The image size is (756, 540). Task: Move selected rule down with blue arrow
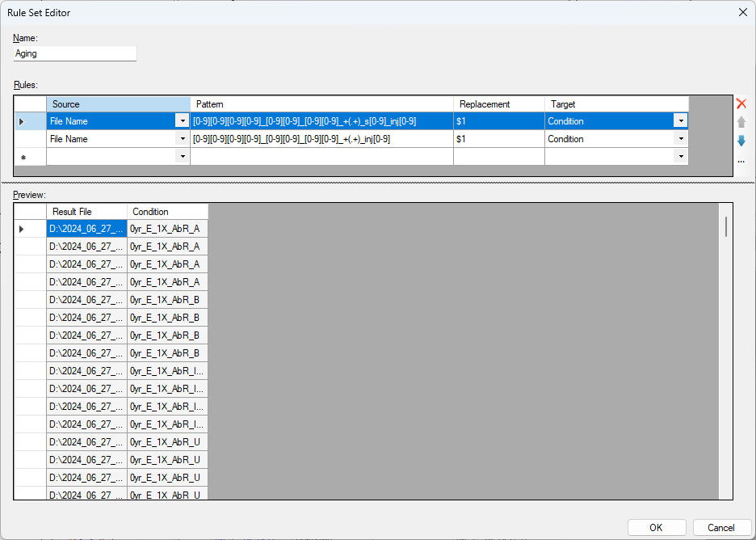click(741, 141)
